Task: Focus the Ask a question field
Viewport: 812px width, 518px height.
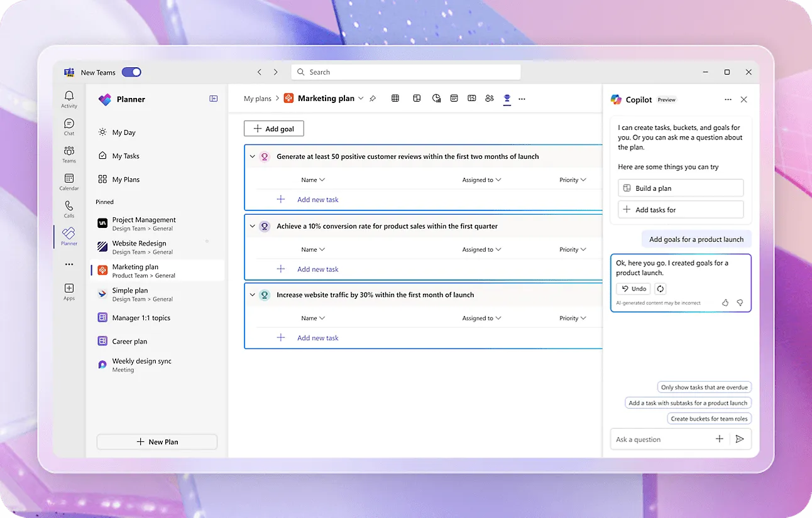Action: tap(662, 440)
